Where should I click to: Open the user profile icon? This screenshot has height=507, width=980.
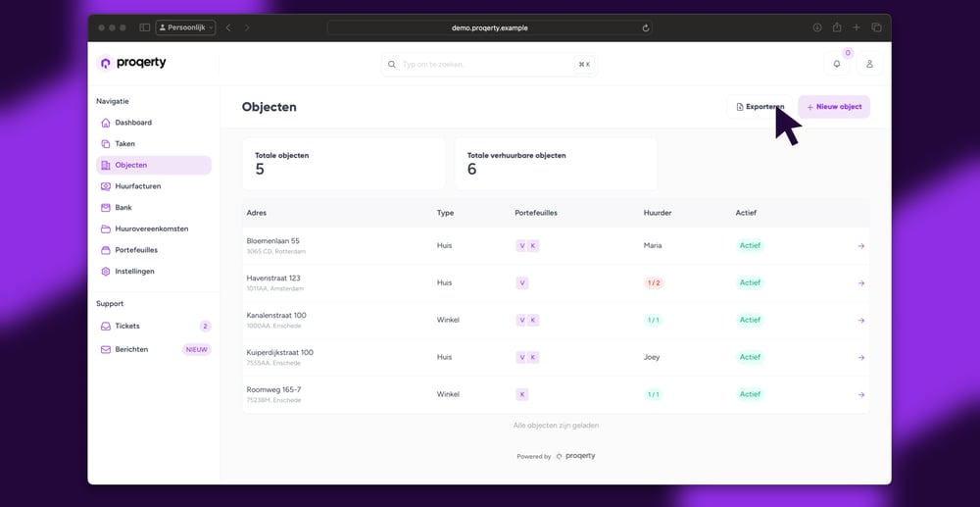[869, 64]
